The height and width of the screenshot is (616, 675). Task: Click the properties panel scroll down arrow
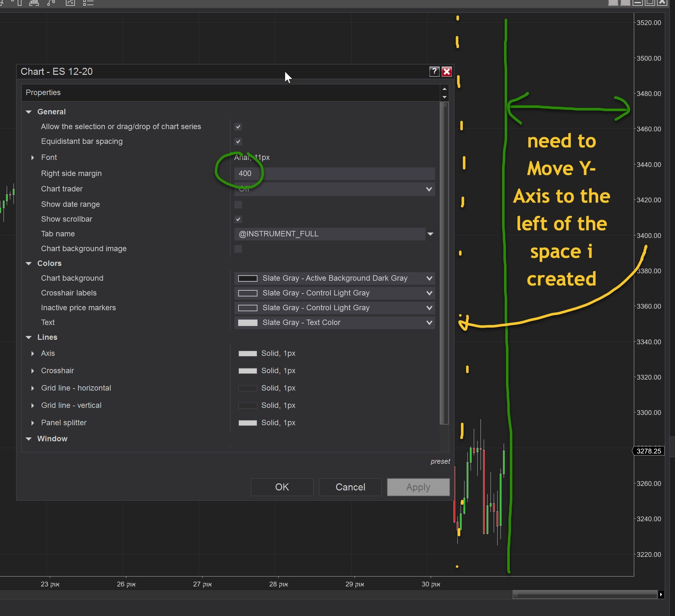tap(444, 97)
